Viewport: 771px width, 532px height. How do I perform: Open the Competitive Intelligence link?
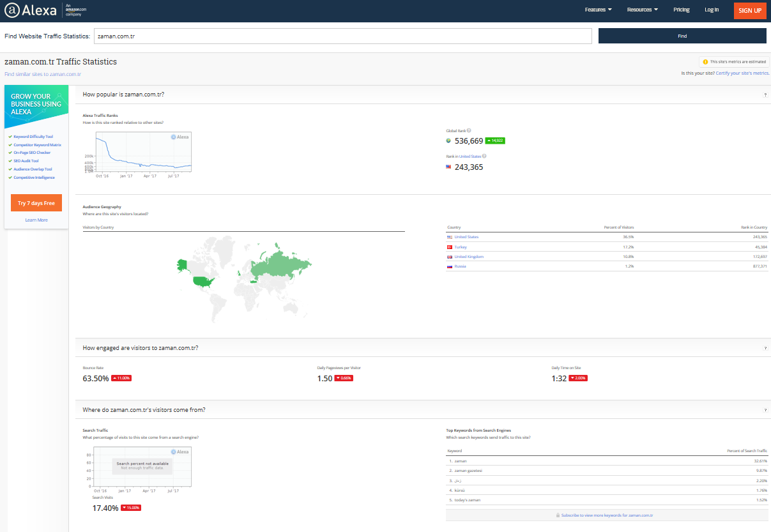point(34,178)
